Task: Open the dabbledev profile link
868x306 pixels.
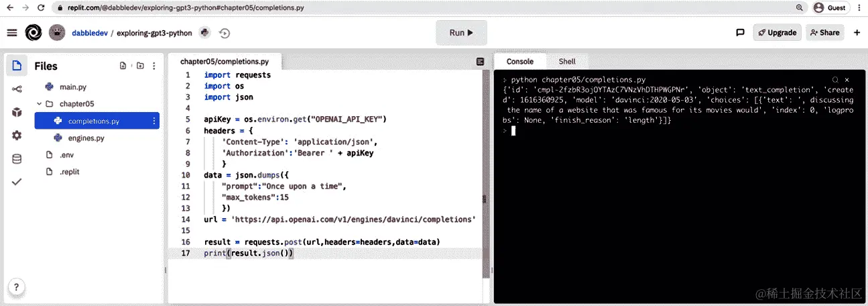Action: tap(90, 33)
